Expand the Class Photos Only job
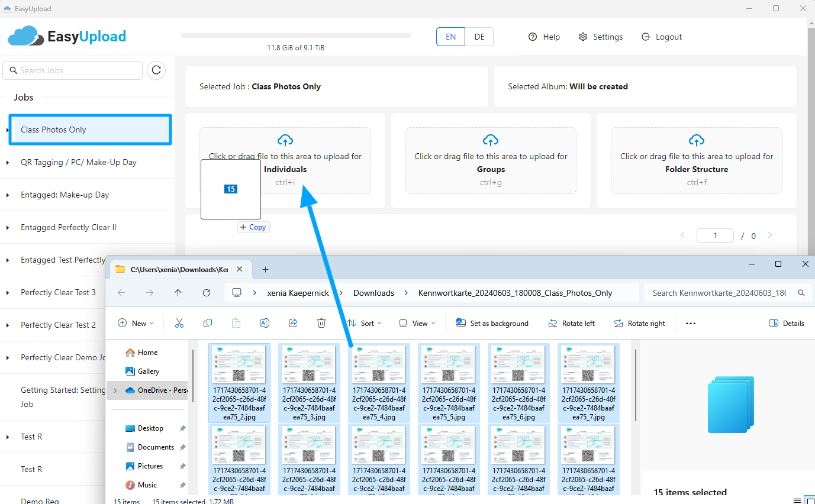 (8, 130)
